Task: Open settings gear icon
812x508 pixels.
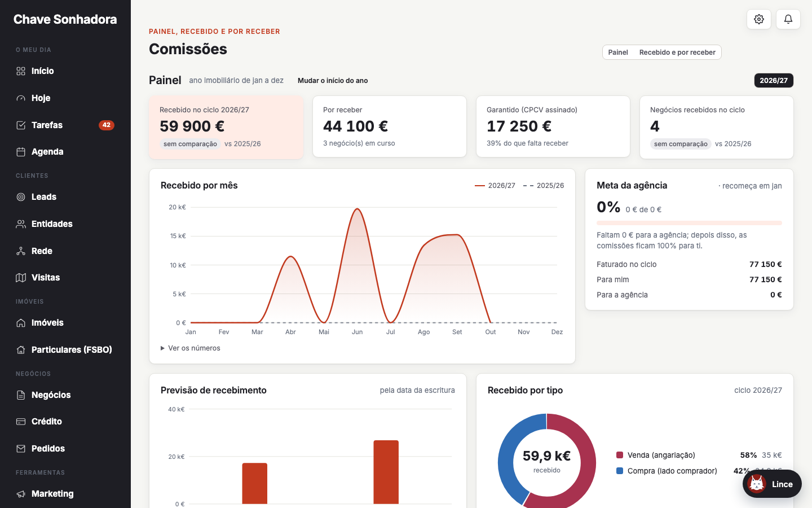Action: click(759, 19)
